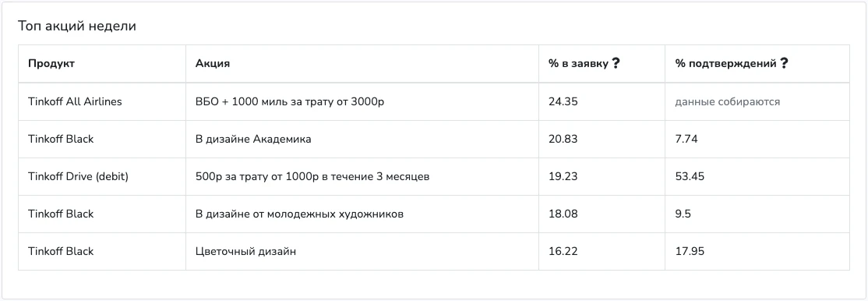Click the 'Tinkoff Drive (debit)' product cell
Screen dimensions: 868x301
pyautogui.click(x=102, y=177)
